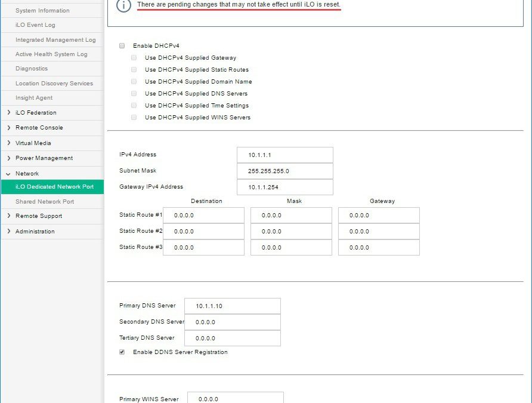
Task: Click Static Route #1 Mask field
Action: [291, 216]
